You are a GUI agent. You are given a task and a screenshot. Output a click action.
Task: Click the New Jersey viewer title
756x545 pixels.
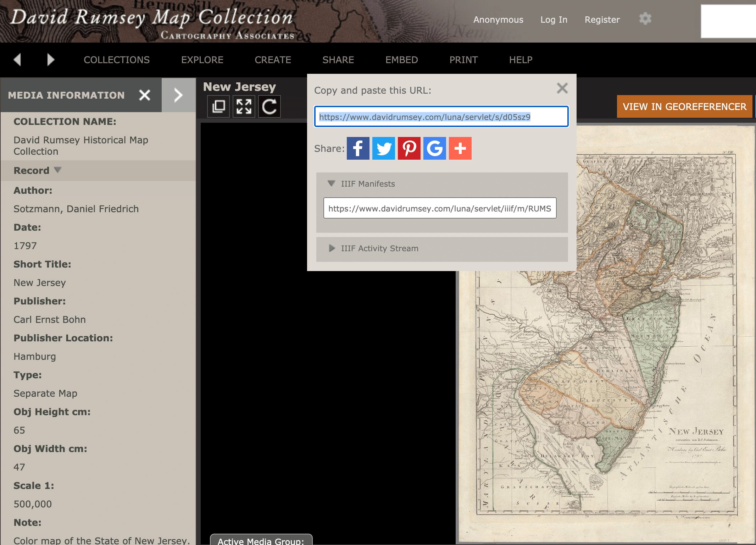[239, 87]
